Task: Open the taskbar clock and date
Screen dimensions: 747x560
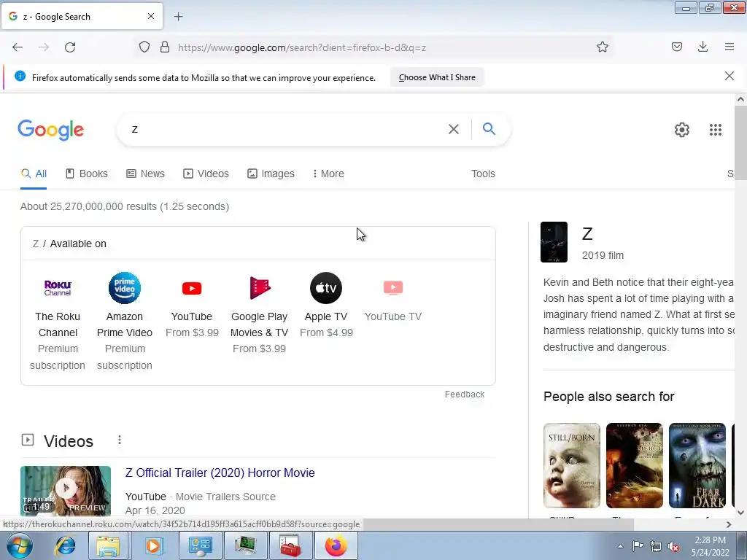Action: pyautogui.click(x=710, y=546)
